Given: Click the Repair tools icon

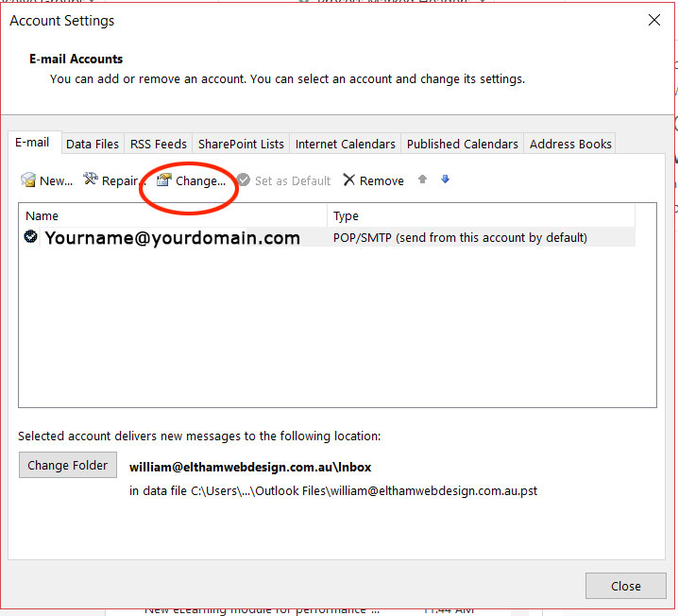Looking at the screenshot, I should pos(91,180).
